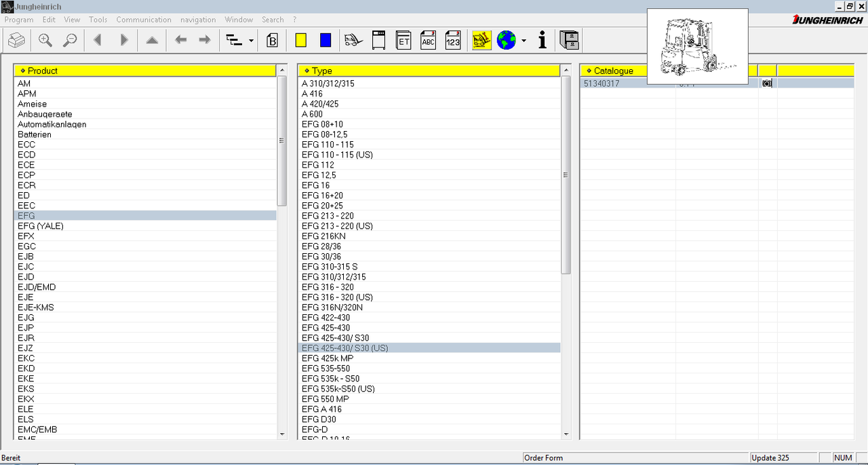Select catalogue number 51340317
868x465 pixels.
coord(601,83)
